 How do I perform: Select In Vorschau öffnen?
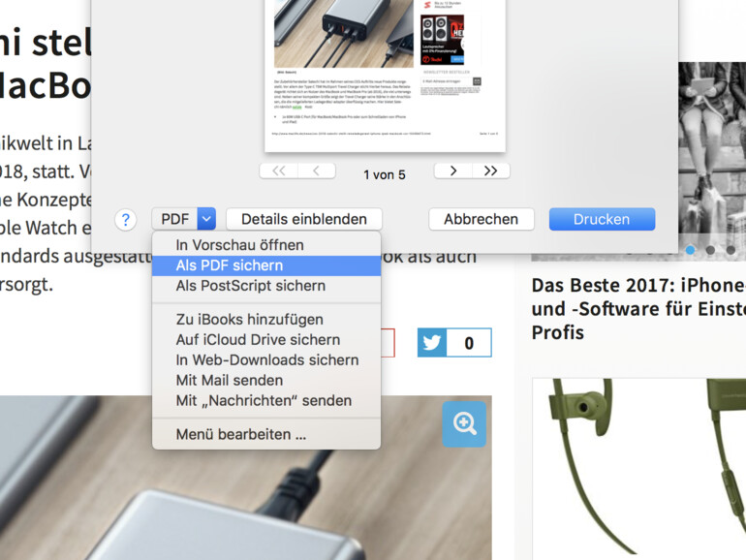tap(266, 245)
